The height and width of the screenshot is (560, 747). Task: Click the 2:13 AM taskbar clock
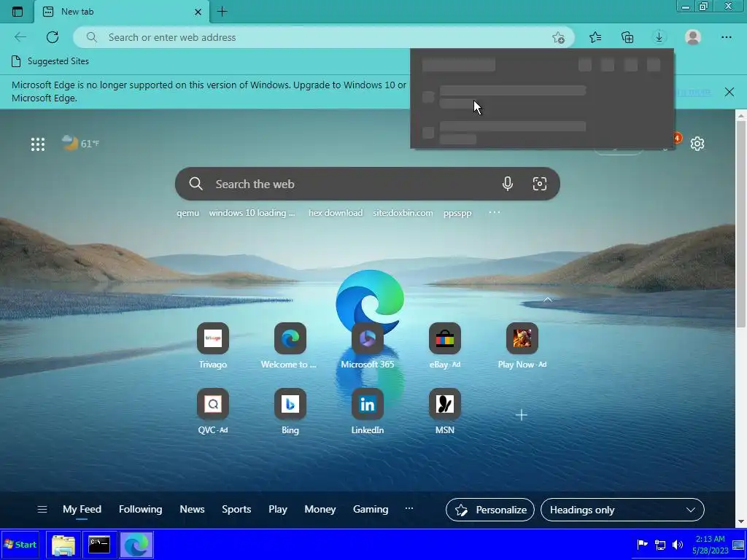click(x=710, y=545)
